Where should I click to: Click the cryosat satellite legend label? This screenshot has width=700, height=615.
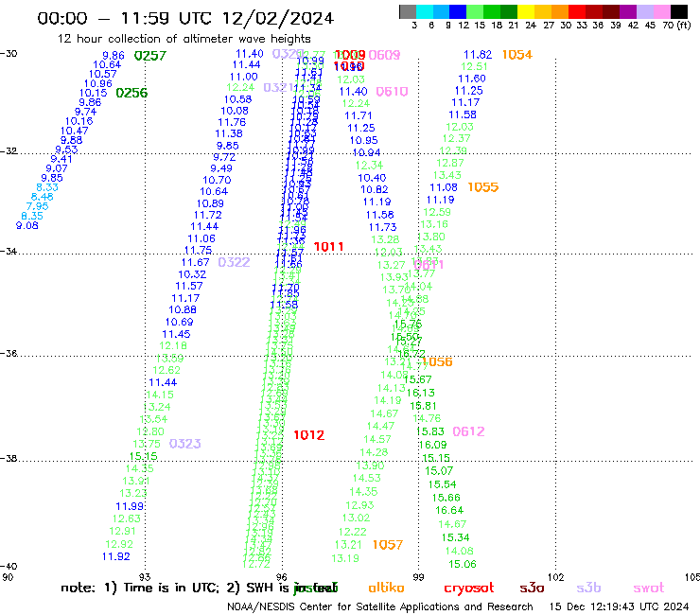469,589
